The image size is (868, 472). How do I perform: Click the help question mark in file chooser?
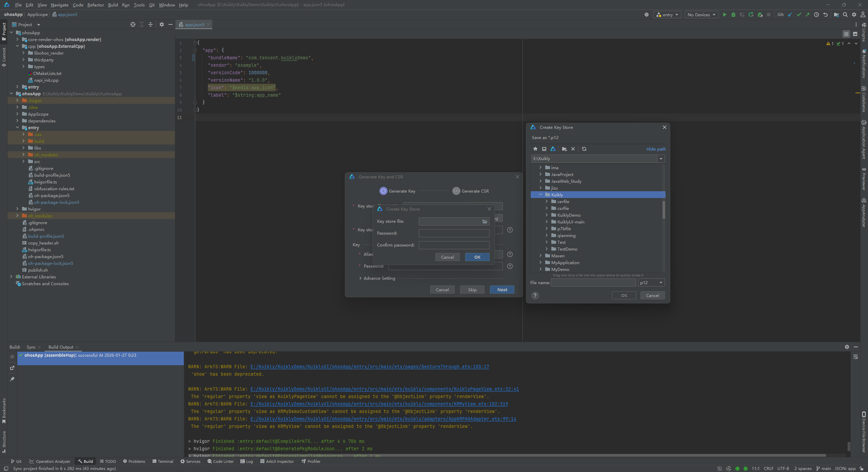tap(535, 295)
